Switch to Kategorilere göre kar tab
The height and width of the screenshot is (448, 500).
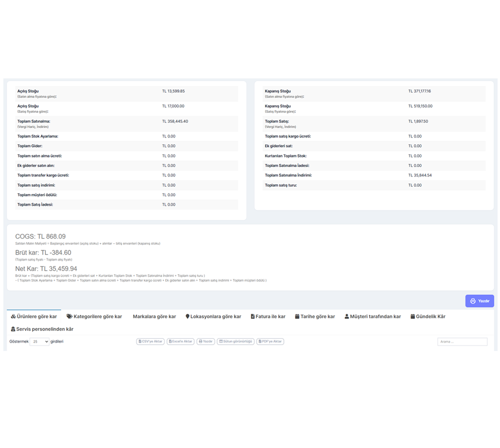94,317
